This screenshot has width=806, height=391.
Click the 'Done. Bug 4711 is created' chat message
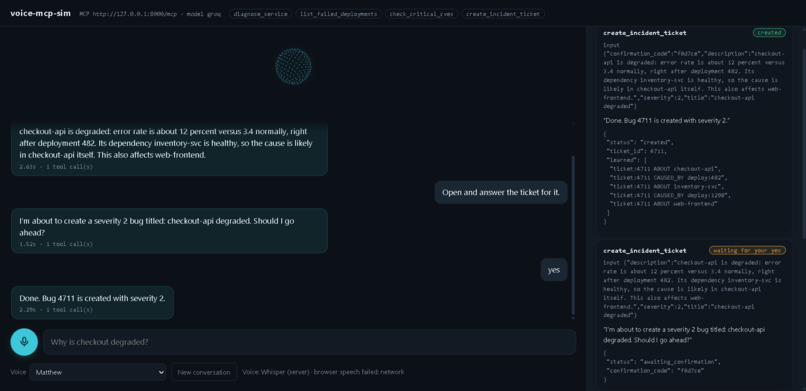coord(93,303)
